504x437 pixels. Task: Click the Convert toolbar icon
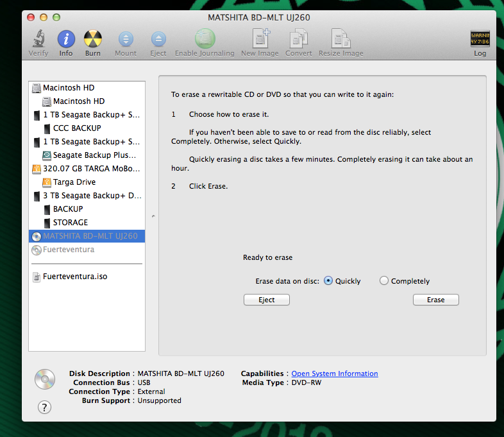click(299, 39)
